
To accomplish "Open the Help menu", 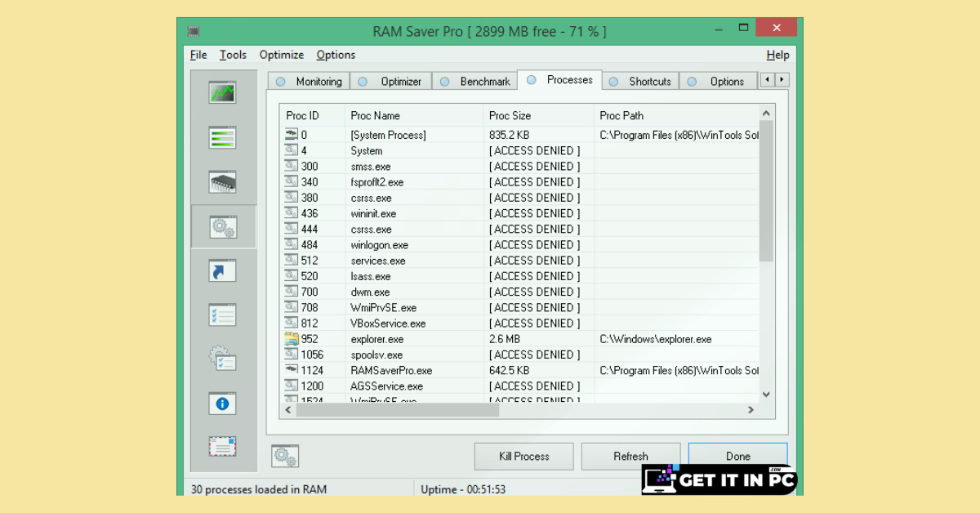I will [777, 55].
